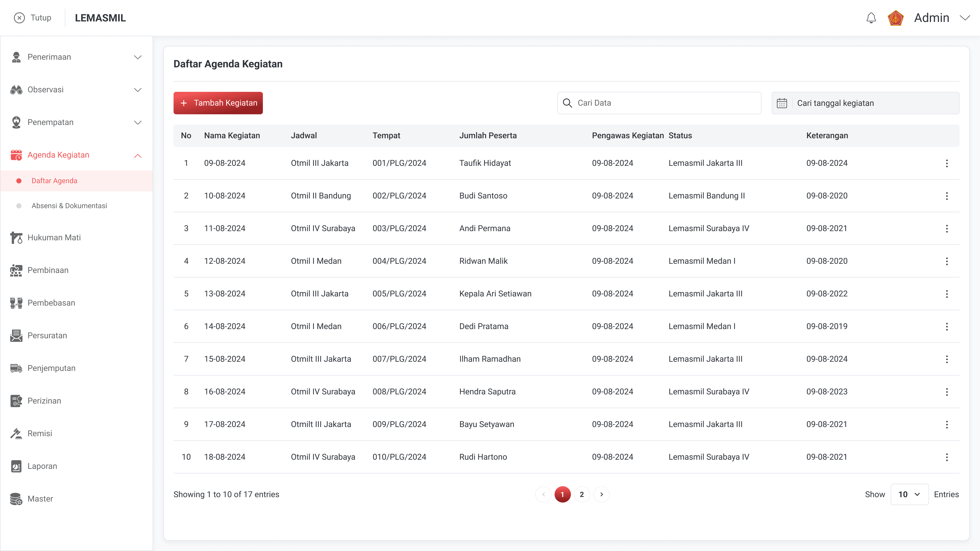Open three-dot menu for Taufik Hidayat row
Viewport: 980px width, 551px height.
(947, 163)
